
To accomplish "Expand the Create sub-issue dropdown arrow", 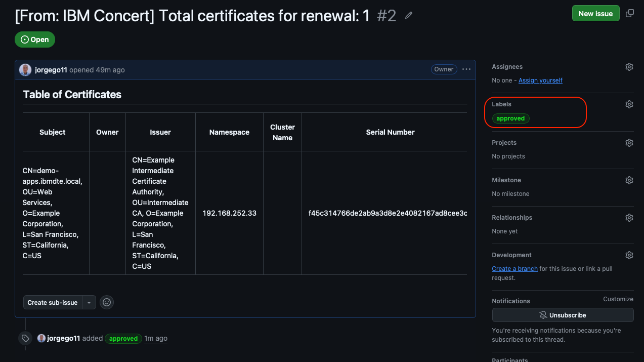I will [x=89, y=302].
